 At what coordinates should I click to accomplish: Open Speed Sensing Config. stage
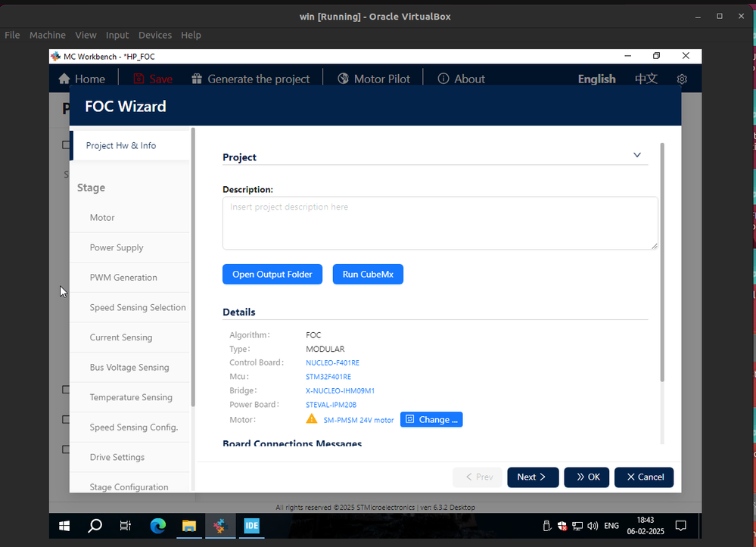(x=130, y=427)
